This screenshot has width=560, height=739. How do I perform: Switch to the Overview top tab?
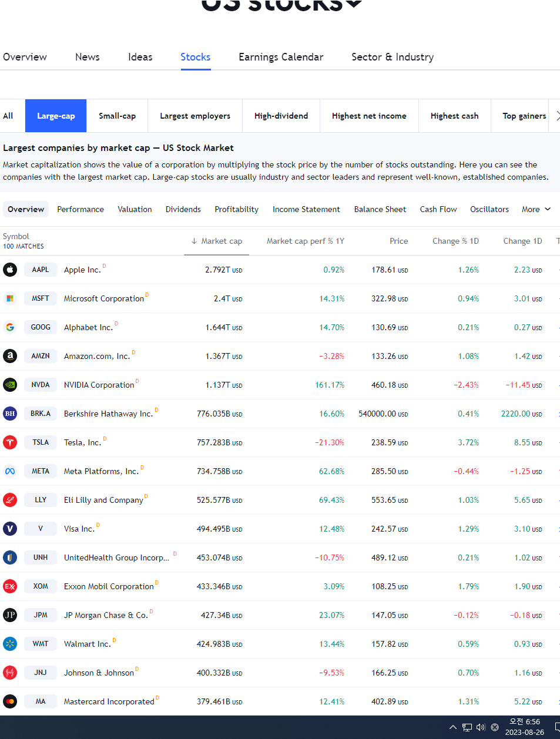tap(25, 57)
